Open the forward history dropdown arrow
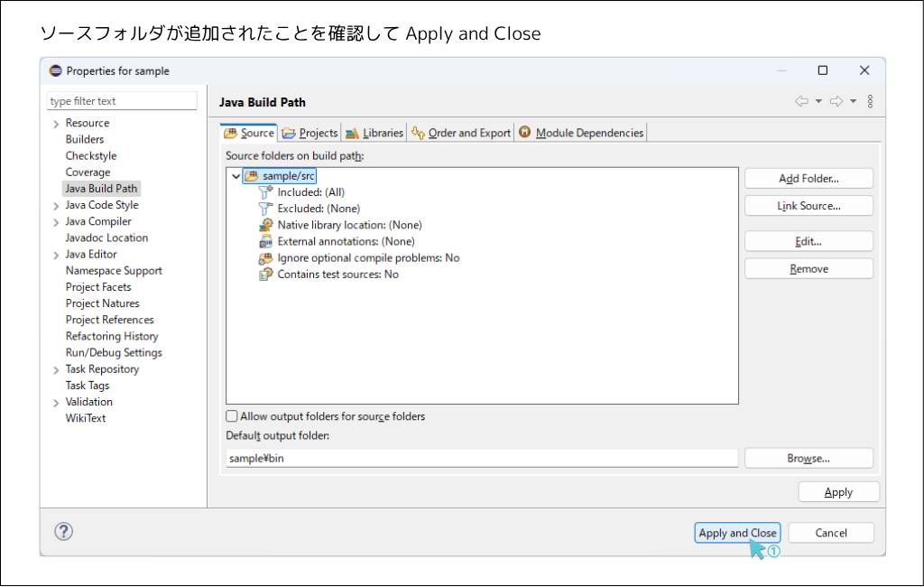Viewport: 924px width, 587px height. [853, 101]
